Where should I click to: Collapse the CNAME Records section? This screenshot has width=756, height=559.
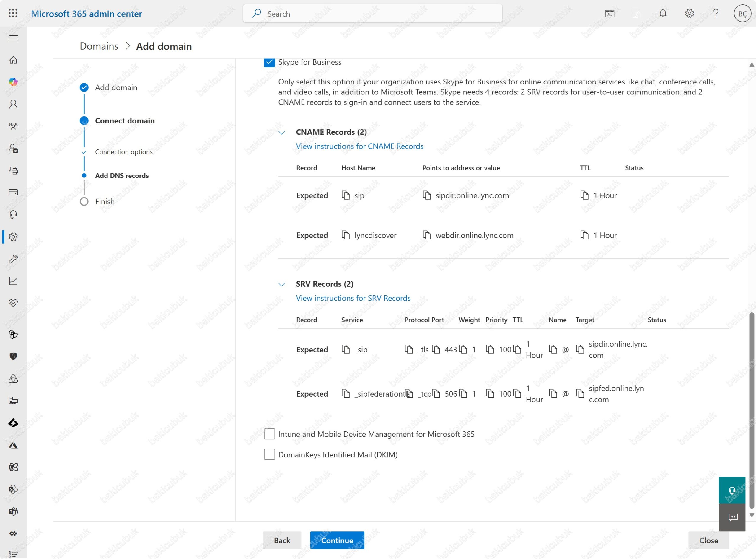click(281, 132)
